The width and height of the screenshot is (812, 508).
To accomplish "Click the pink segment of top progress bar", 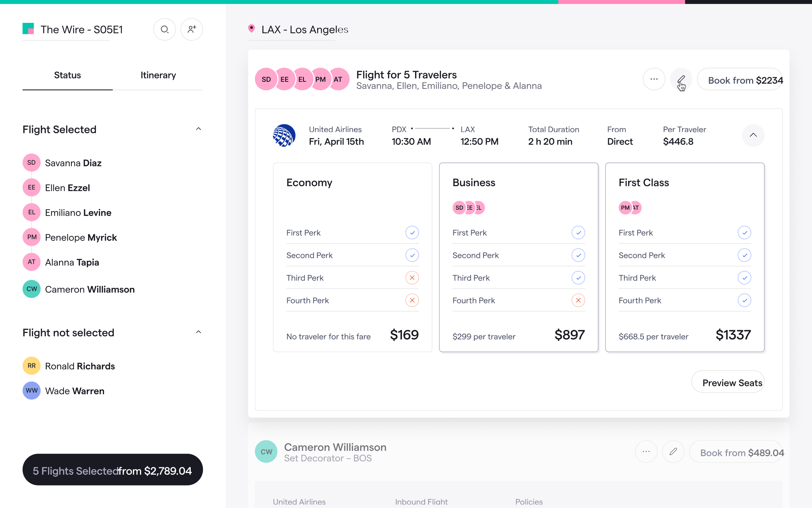I will (621, 2).
